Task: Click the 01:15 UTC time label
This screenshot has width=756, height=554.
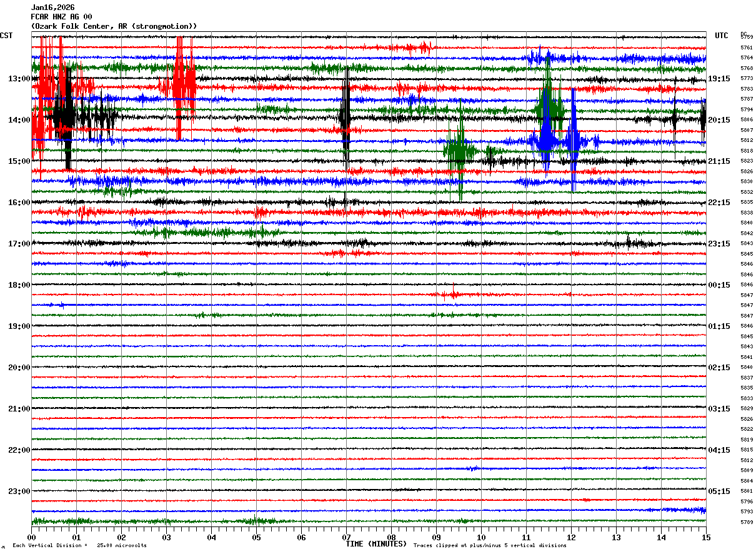Action: click(719, 326)
